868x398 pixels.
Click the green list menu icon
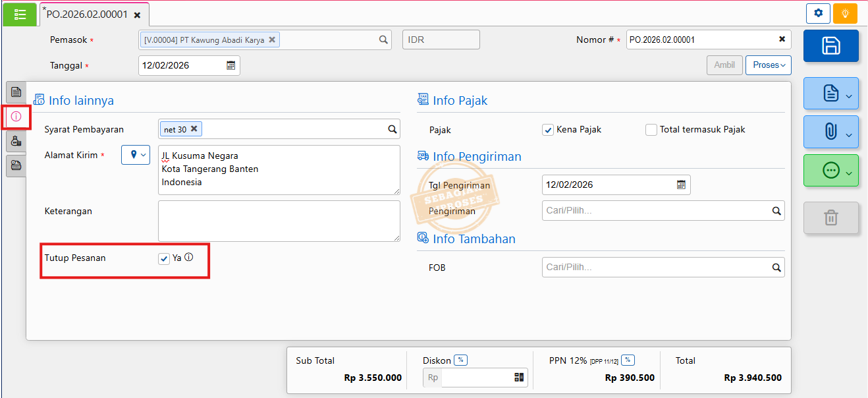point(20,14)
